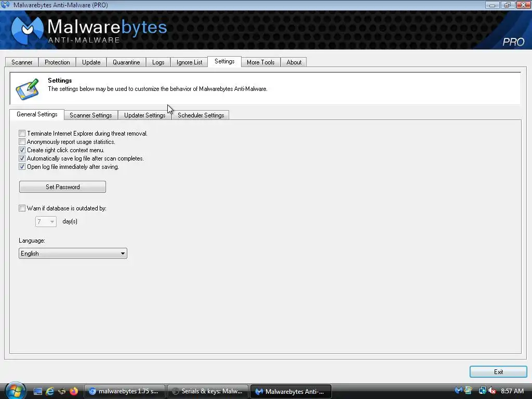
Task: Select General Settings sub-tab
Action: pos(37,114)
